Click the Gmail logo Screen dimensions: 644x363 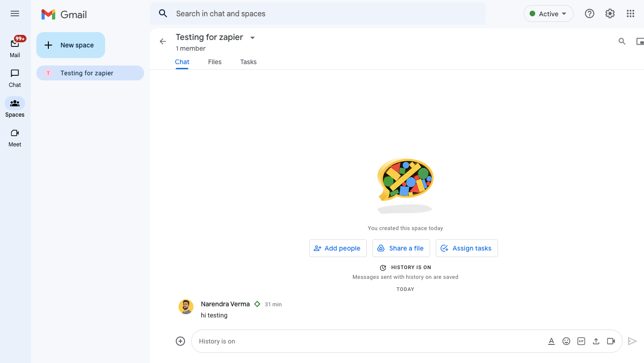[x=64, y=14]
